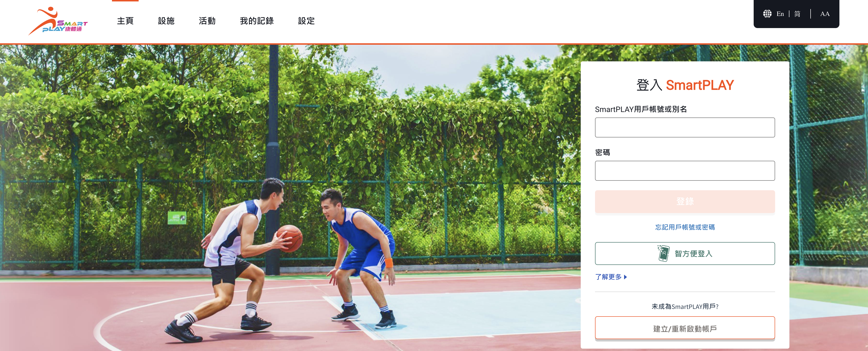Open 忘記用戶帳號或密碼 link
Image resolution: width=868 pixels, height=351 pixels.
click(685, 227)
